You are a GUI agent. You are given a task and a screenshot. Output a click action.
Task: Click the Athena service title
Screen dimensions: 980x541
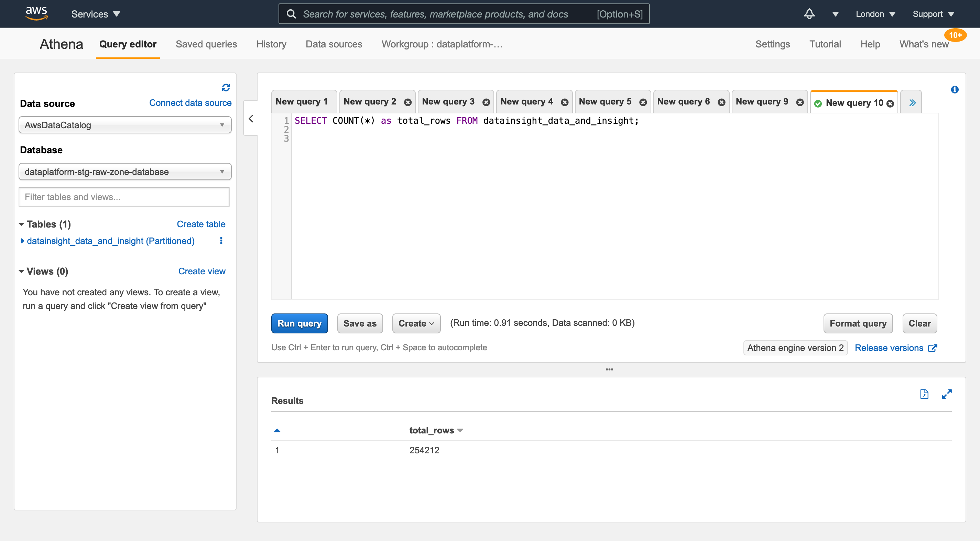[x=61, y=44]
